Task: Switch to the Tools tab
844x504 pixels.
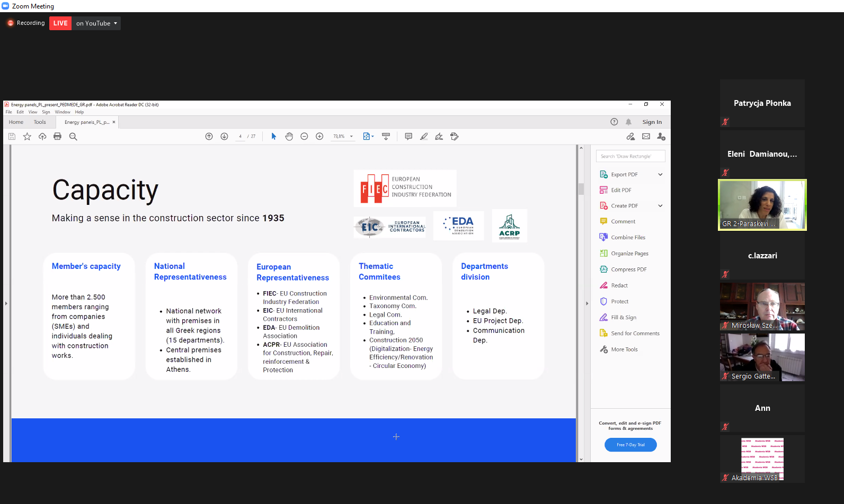Action: (40, 122)
